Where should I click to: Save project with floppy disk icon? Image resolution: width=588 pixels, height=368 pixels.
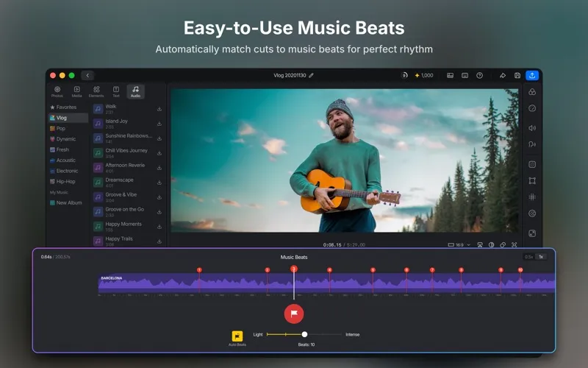point(517,76)
